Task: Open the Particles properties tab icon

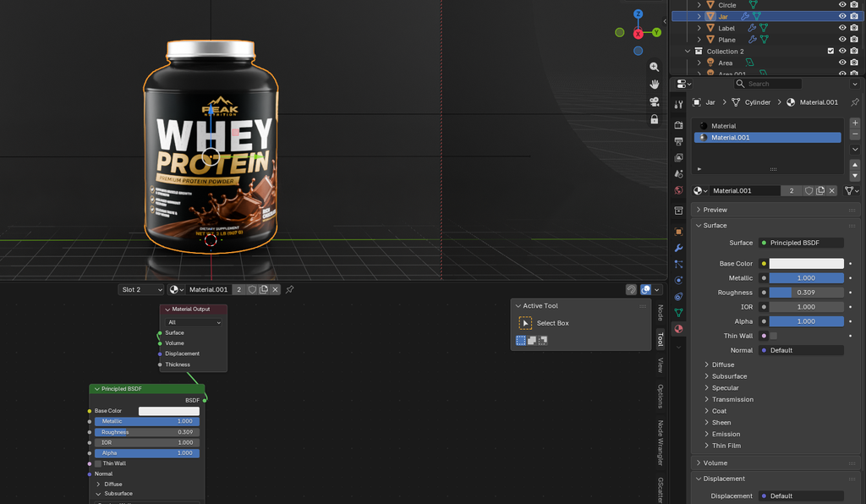Action: [x=679, y=265]
